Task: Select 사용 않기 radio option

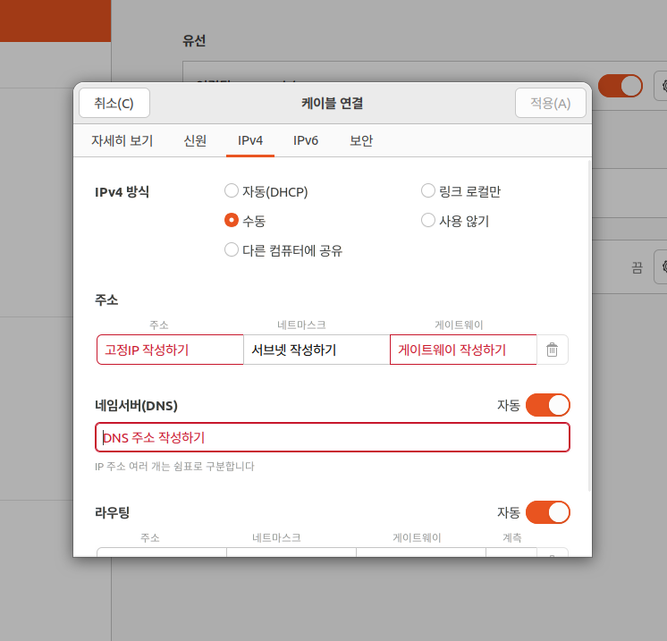Action: pos(428,220)
